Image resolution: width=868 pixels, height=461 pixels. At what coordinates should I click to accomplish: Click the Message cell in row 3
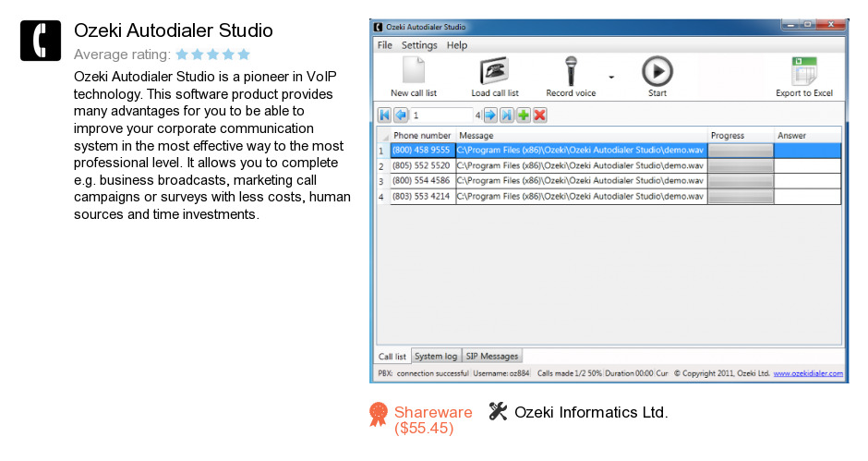coord(581,181)
